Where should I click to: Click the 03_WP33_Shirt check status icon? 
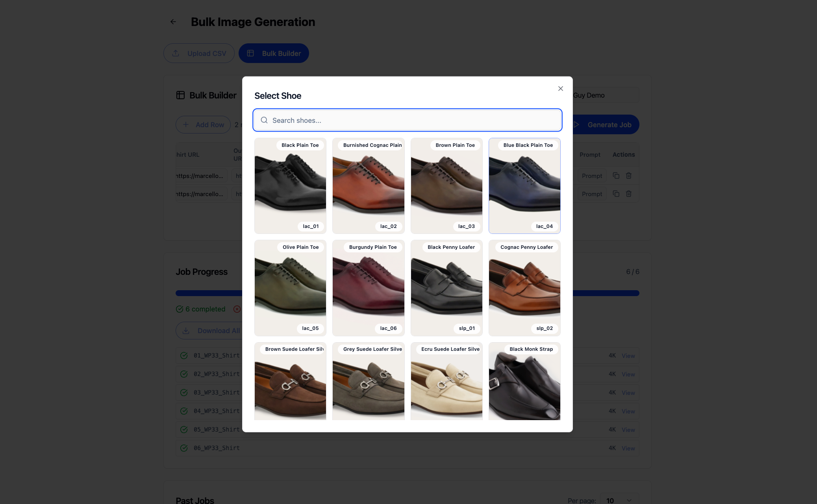[184, 393]
